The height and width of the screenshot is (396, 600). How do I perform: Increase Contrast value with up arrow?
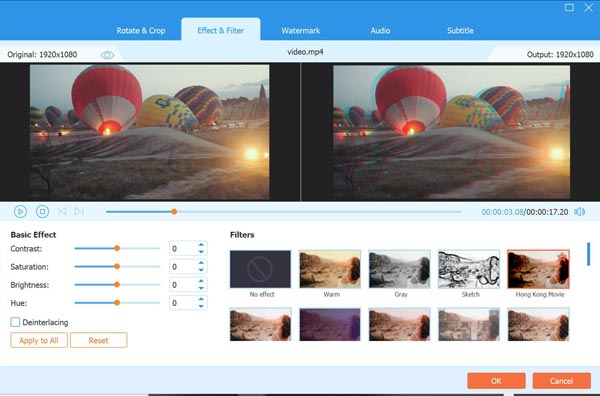(x=201, y=245)
